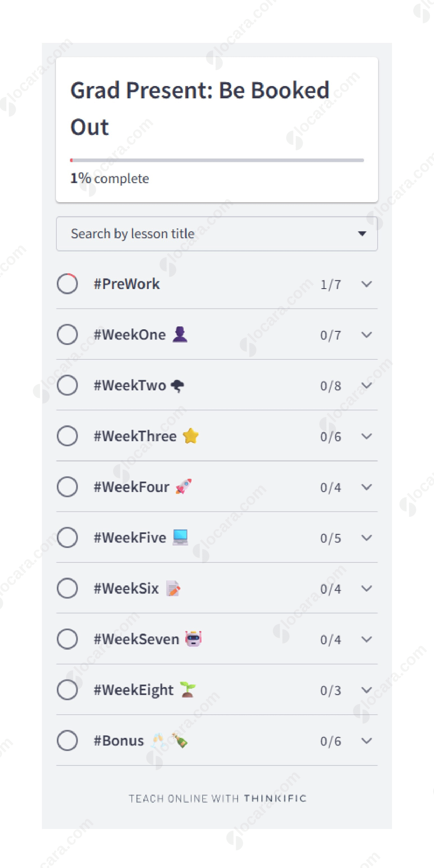Click the #PreWork progress circle
434x868 pixels.
pyautogui.click(x=67, y=284)
